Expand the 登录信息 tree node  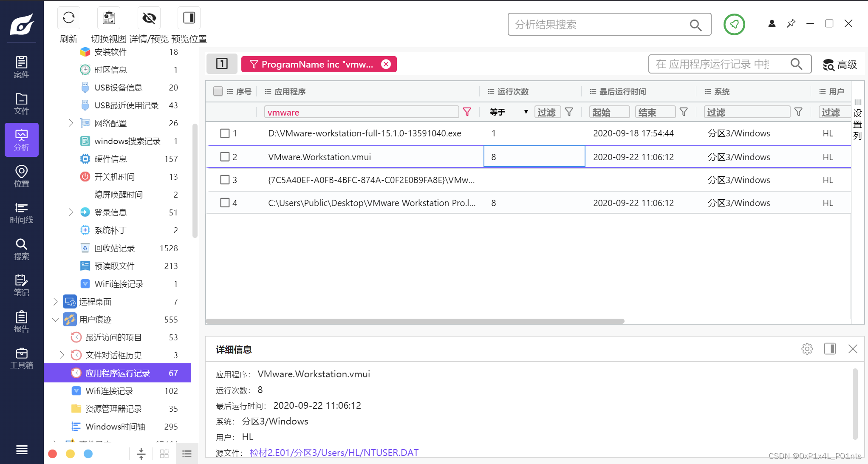71,212
